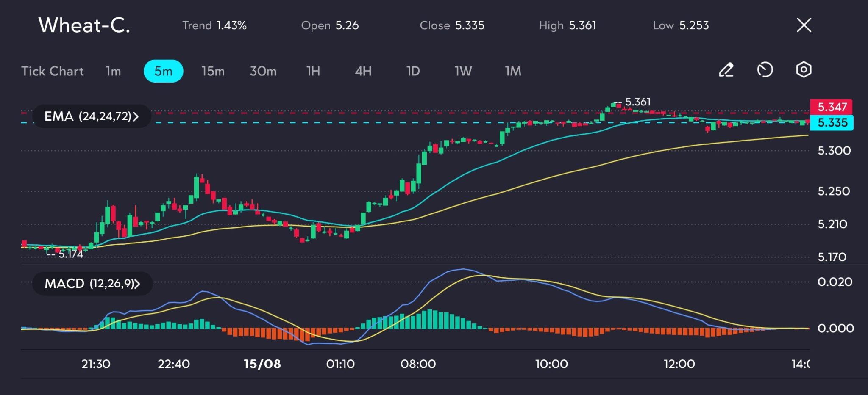Image resolution: width=868 pixels, height=395 pixels.
Task: Click the 12:00 time axis label
Action: point(679,364)
